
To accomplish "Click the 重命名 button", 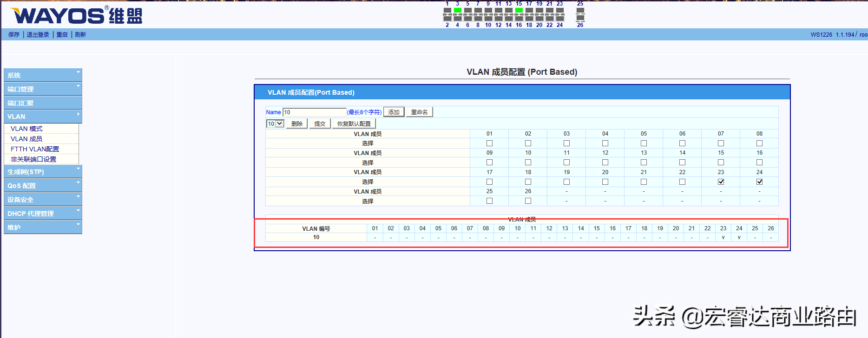I will pos(420,112).
